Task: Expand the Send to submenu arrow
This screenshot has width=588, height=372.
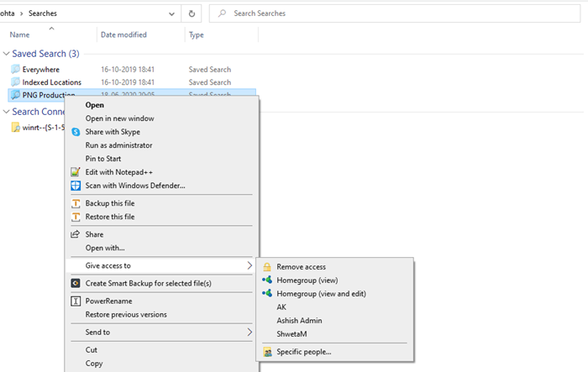Action: [249, 333]
